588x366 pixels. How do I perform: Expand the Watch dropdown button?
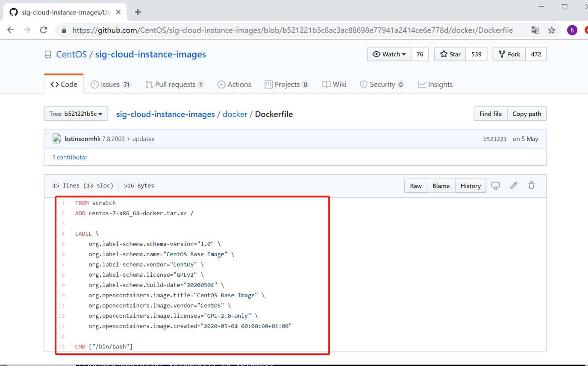tap(389, 54)
